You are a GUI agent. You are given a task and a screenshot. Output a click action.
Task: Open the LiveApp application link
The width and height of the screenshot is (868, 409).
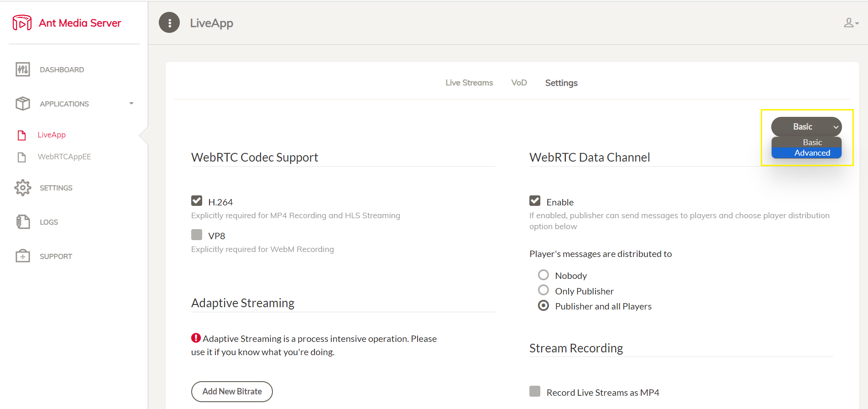52,135
